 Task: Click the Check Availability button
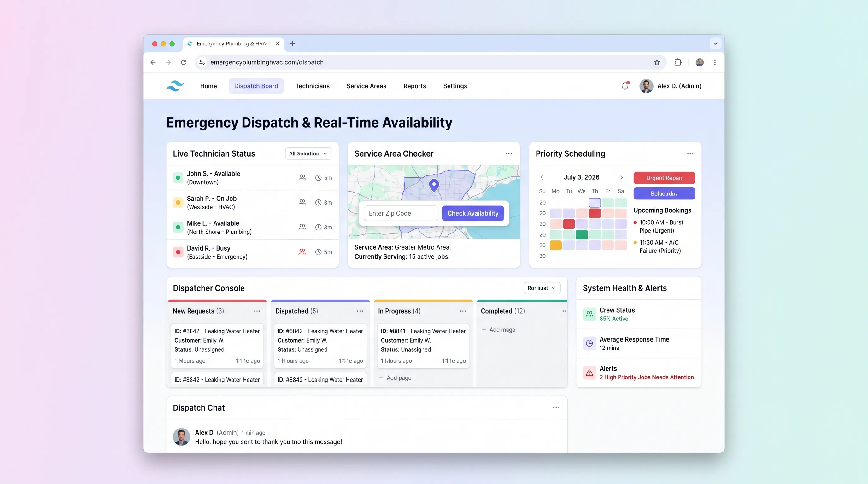click(473, 213)
